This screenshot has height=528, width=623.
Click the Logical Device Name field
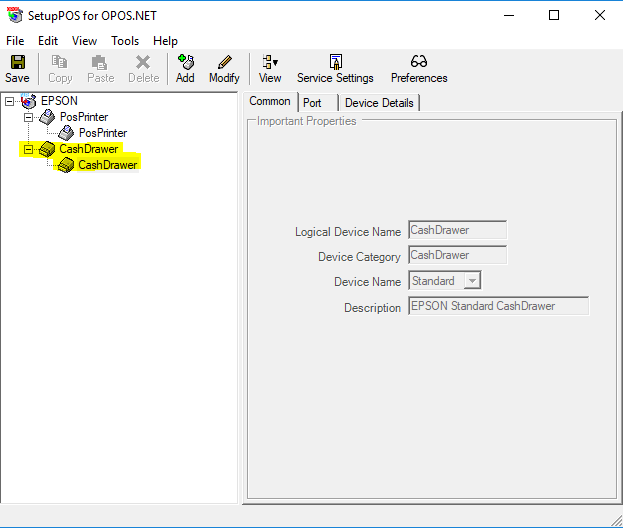click(x=457, y=230)
